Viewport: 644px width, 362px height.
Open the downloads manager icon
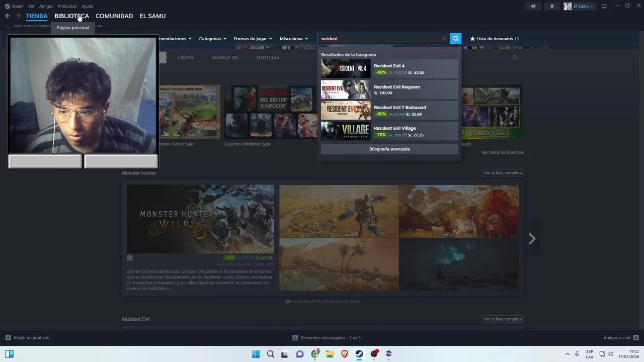tap(295, 338)
